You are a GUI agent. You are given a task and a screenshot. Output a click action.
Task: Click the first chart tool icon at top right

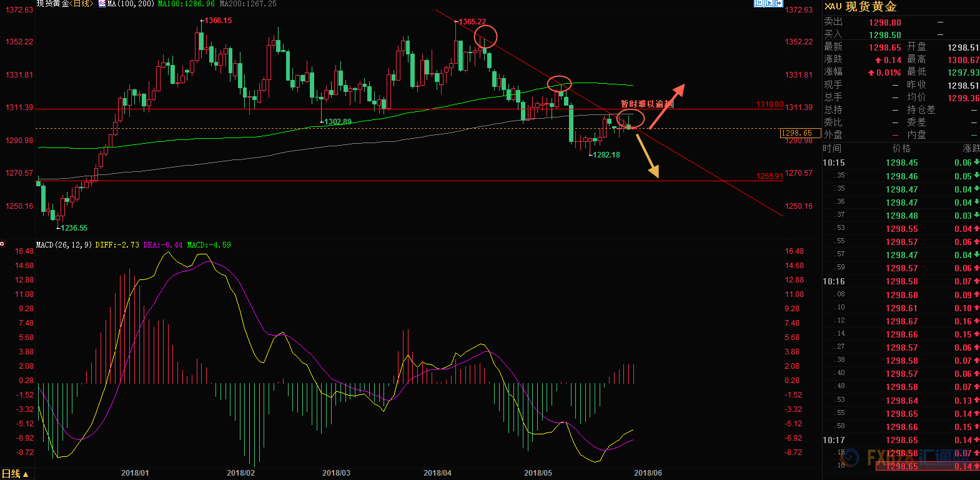click(x=759, y=3)
